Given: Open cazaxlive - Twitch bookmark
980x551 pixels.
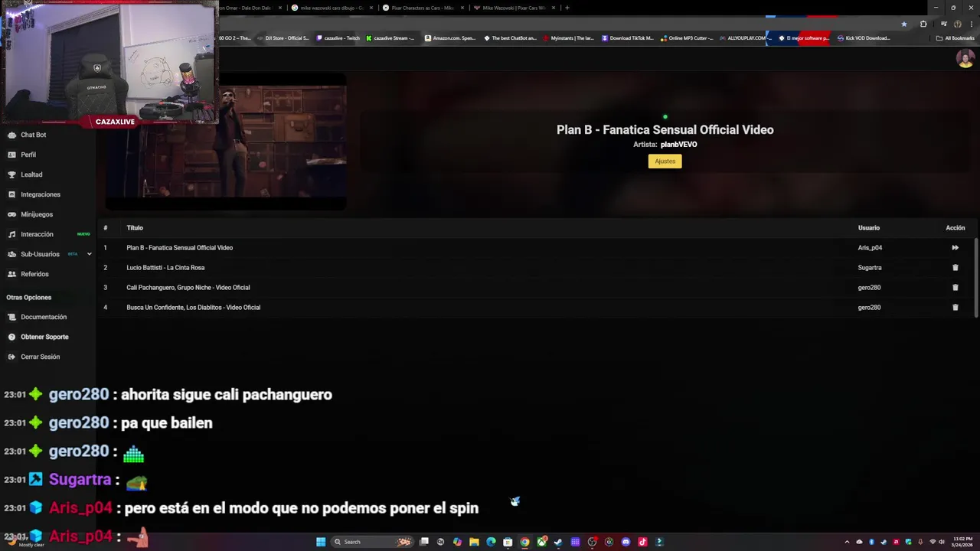Looking at the screenshot, I should click(x=337, y=38).
